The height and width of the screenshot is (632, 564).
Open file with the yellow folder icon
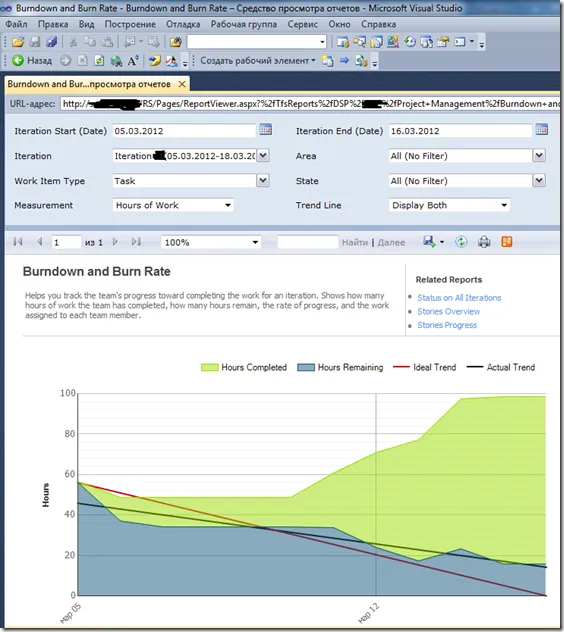pyautogui.click(x=18, y=42)
